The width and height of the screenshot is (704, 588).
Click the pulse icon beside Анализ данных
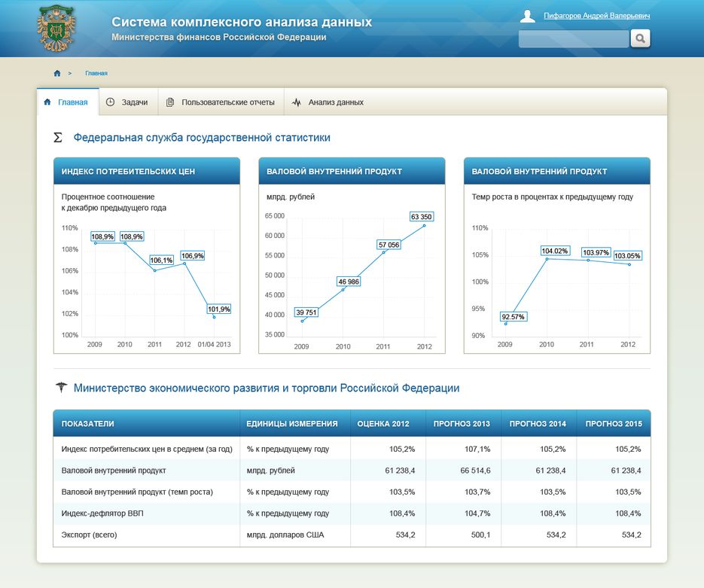(x=297, y=102)
